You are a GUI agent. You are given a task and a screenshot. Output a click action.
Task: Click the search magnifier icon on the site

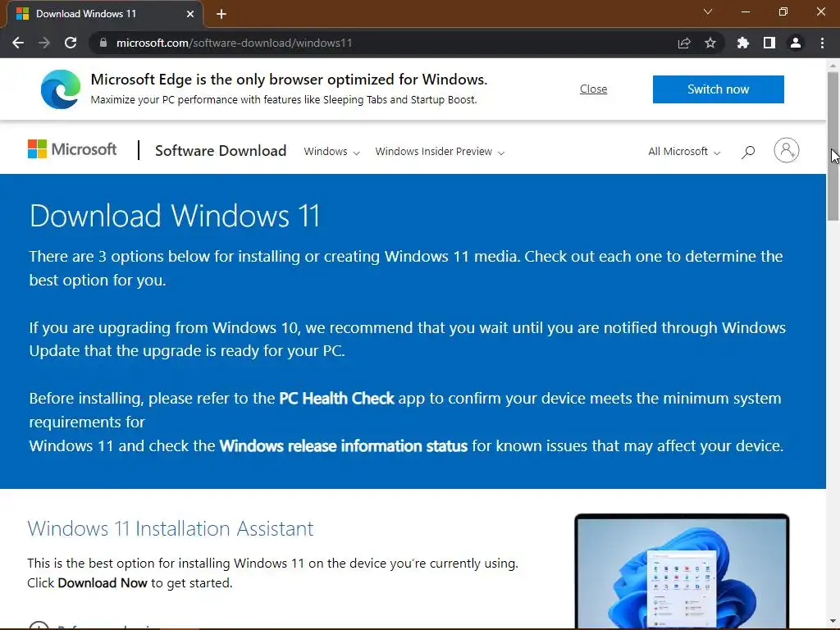click(748, 152)
